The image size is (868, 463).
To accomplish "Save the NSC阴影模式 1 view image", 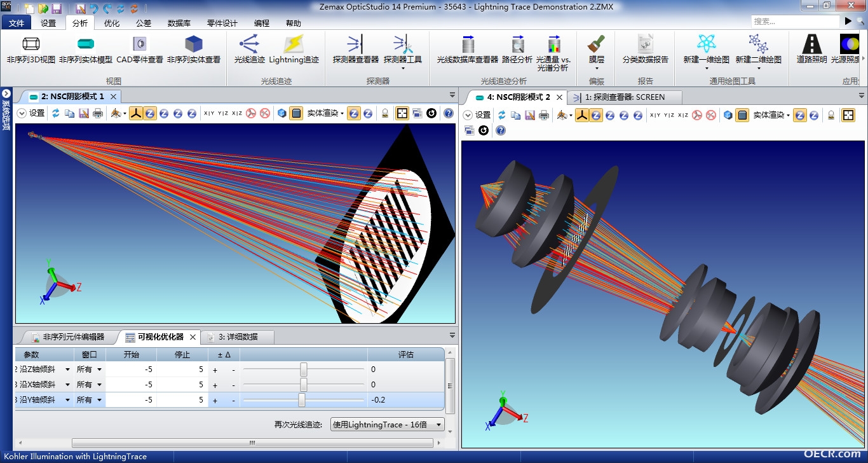I will point(84,113).
